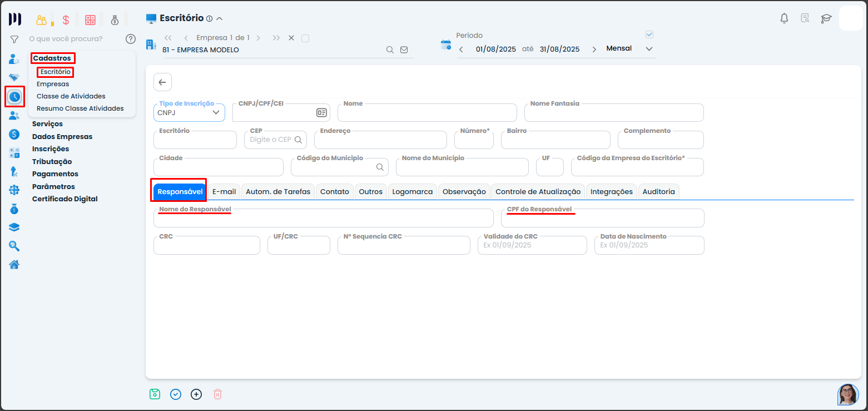Click the notification bell icon
Image resolution: width=868 pixels, height=411 pixels.
tap(784, 18)
